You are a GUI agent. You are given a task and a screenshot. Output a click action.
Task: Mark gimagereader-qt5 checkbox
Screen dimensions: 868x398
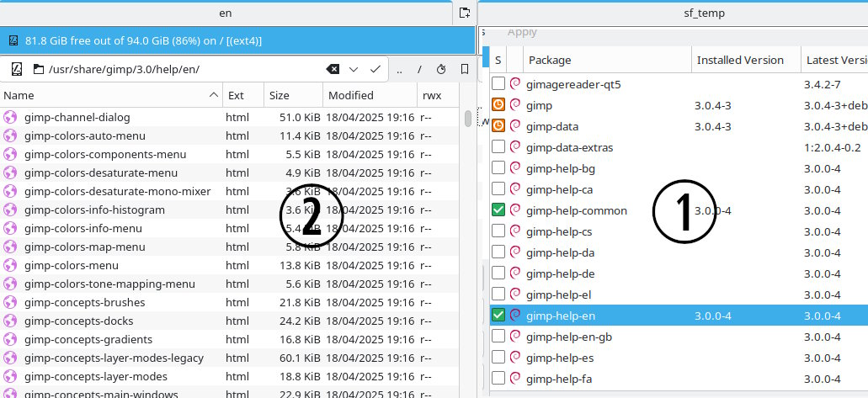498,84
